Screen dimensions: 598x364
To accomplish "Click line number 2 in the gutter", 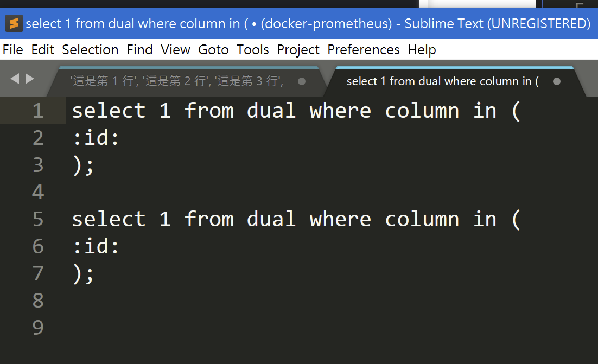I will [x=37, y=137].
